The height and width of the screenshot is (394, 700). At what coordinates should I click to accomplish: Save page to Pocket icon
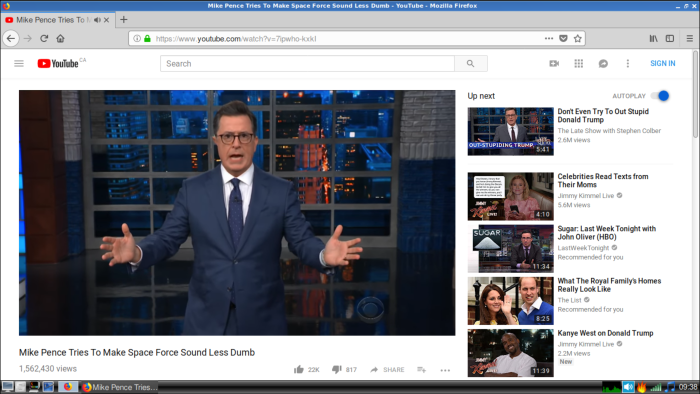[x=563, y=38]
